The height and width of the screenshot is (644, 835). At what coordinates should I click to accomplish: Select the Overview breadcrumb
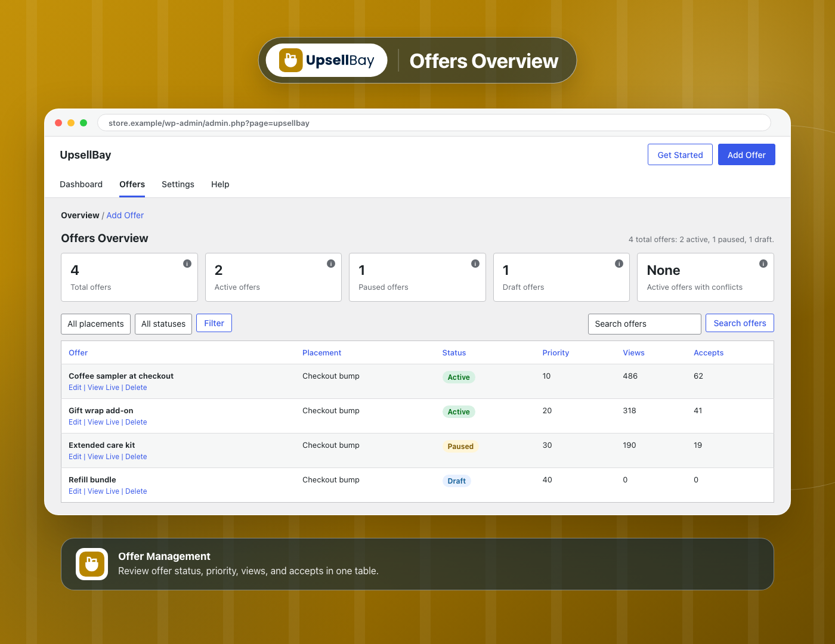point(80,215)
